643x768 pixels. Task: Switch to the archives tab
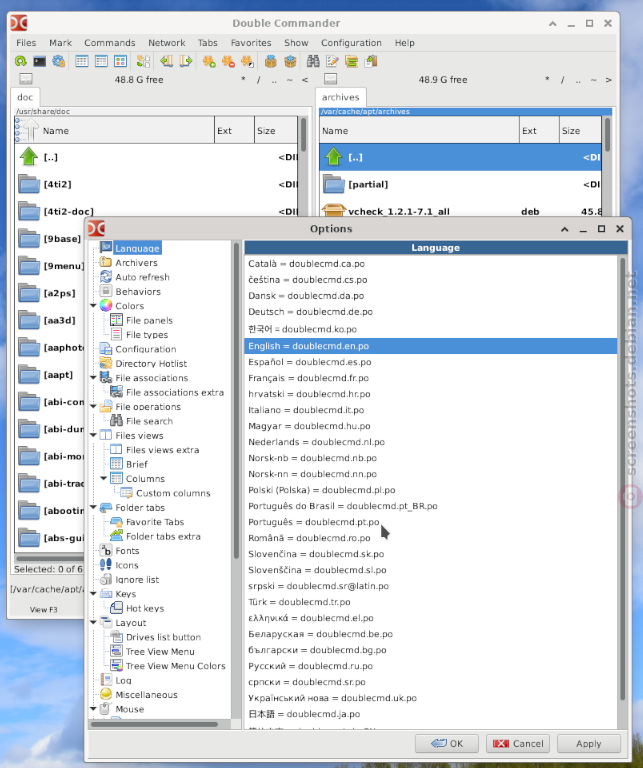(x=340, y=97)
